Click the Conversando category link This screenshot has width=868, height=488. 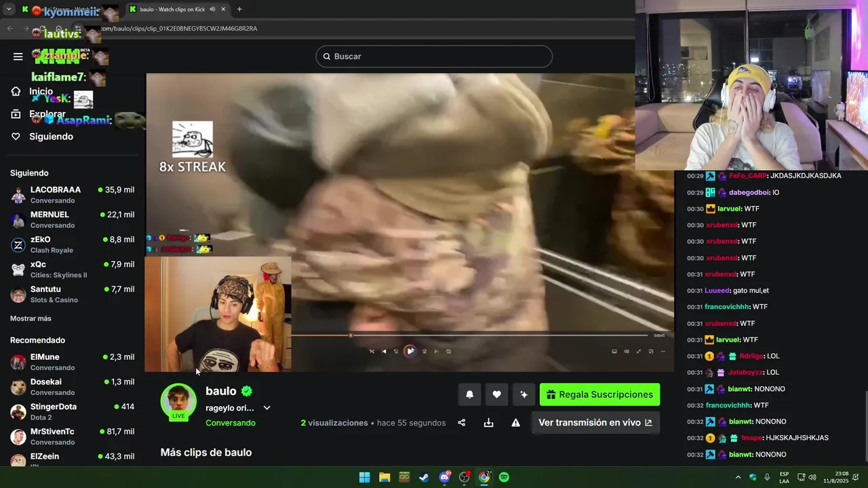tap(231, 423)
